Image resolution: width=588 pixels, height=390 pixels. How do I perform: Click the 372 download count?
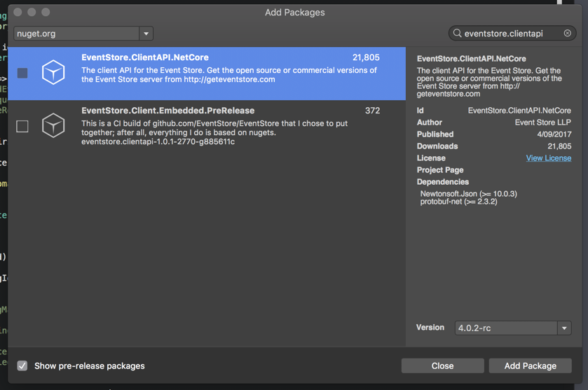372,111
